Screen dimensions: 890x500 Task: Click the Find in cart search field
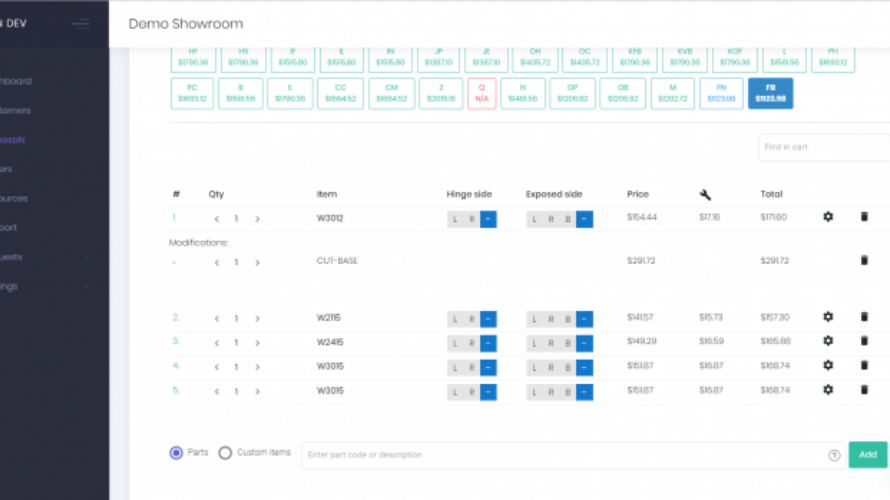pos(824,148)
